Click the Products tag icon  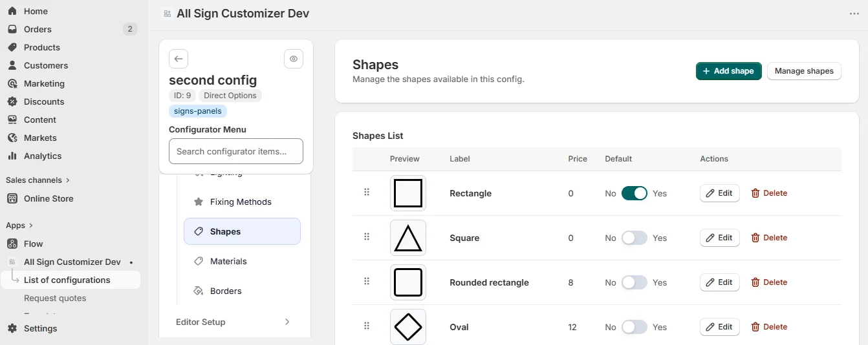click(12, 47)
